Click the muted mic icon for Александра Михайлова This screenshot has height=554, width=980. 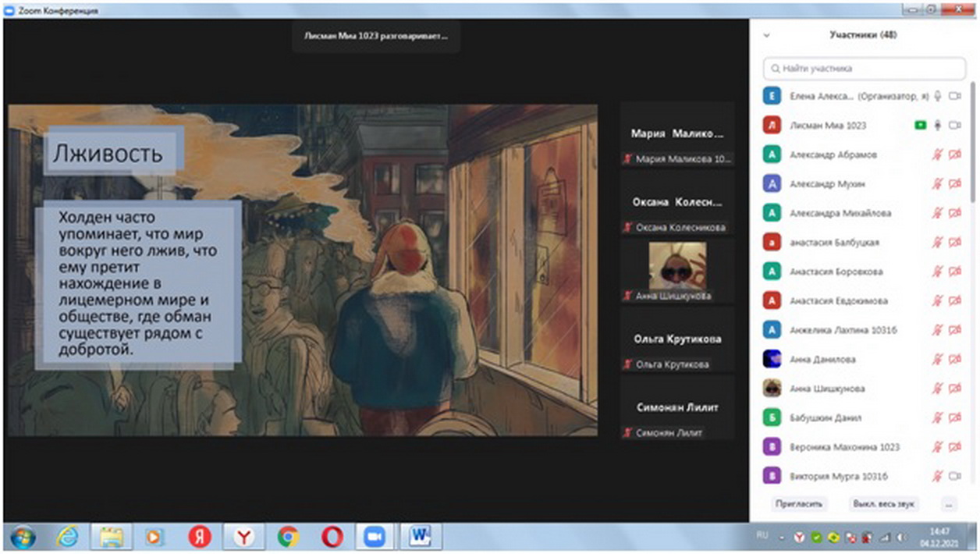pos(937,213)
